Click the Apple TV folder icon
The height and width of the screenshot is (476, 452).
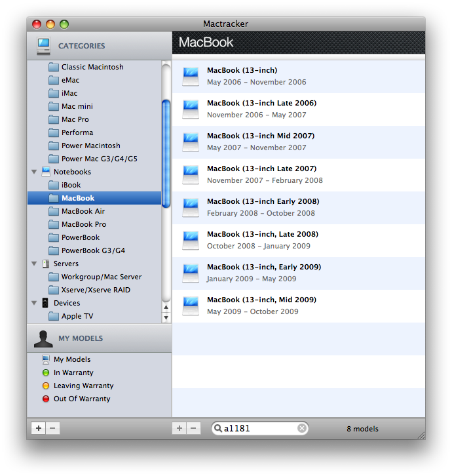point(54,316)
